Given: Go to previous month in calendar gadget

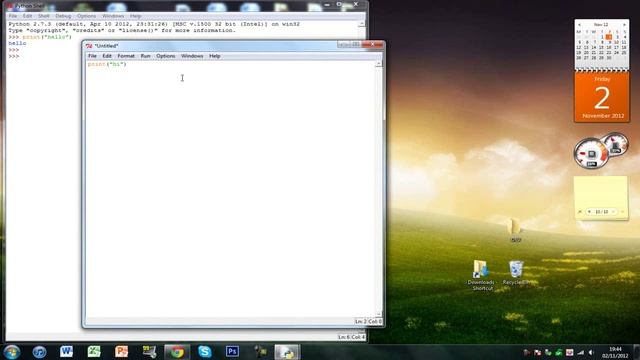Looking at the screenshot, I should [x=579, y=25].
